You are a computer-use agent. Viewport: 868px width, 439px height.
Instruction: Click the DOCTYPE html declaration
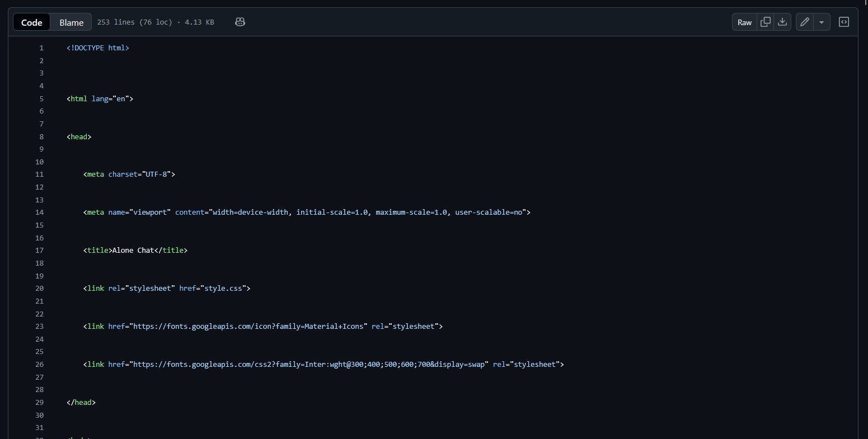[98, 48]
